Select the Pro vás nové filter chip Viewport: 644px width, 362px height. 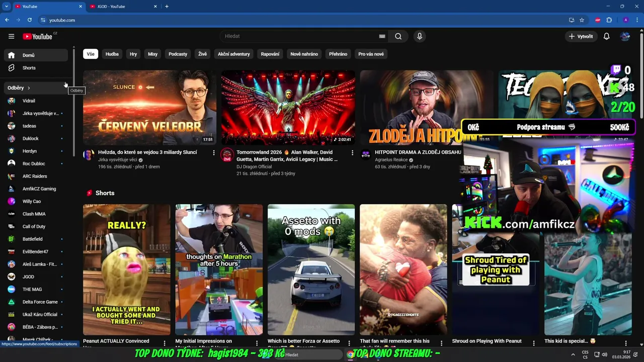tap(371, 54)
